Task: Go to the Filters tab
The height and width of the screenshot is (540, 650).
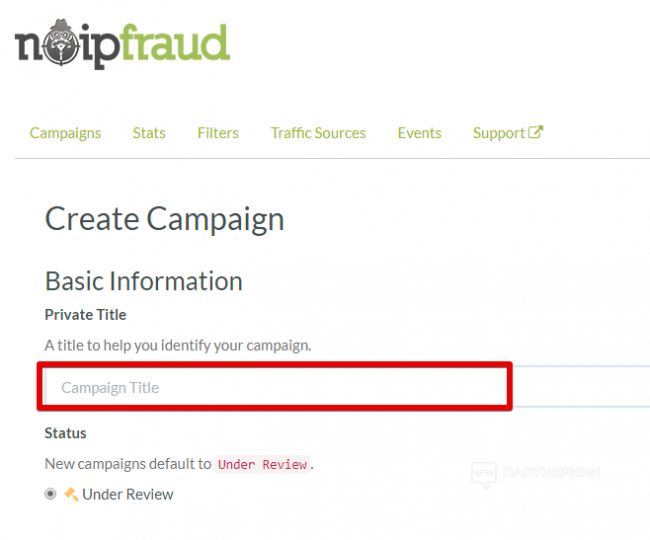Action: [218, 133]
